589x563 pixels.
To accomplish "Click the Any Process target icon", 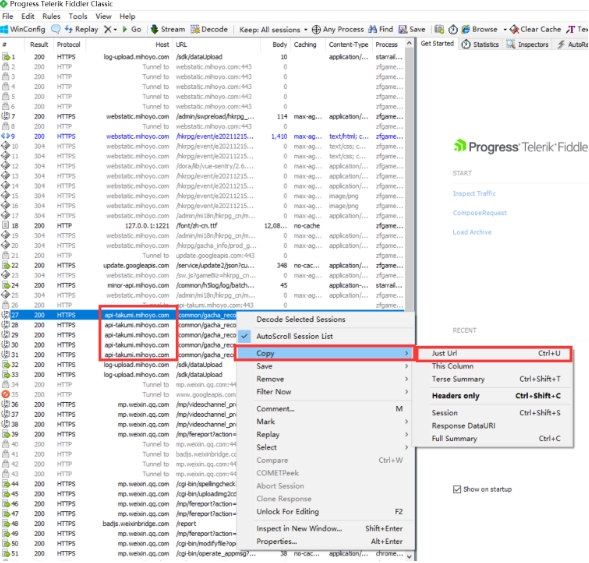I will [x=316, y=29].
